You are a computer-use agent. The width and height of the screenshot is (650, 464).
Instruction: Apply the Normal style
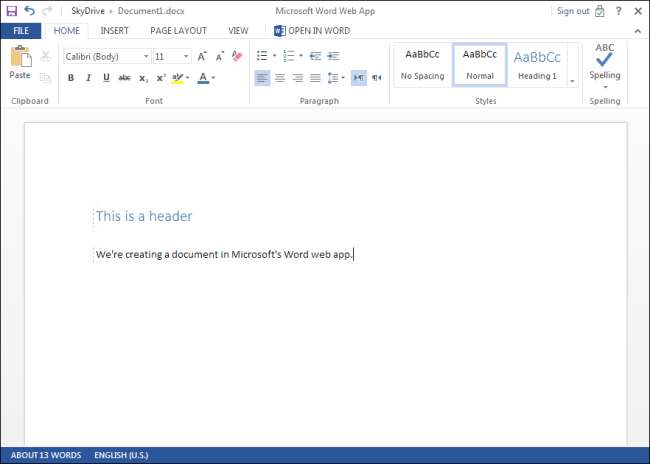480,65
